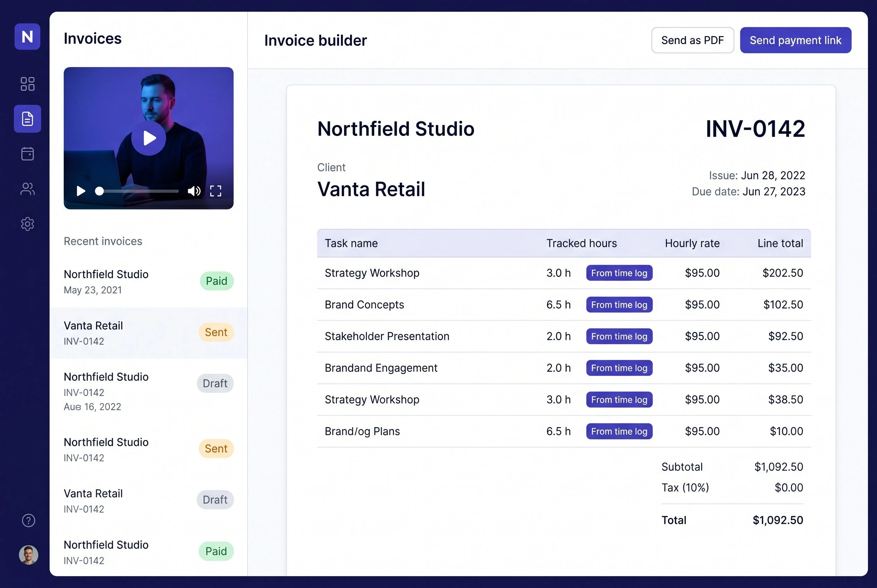The width and height of the screenshot is (877, 588).
Task: Click small play button in video controls
Action: pos(81,191)
